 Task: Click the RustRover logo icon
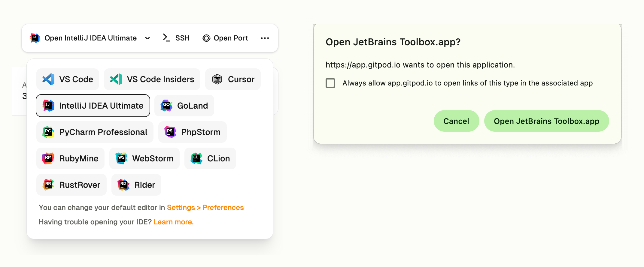[x=48, y=185]
